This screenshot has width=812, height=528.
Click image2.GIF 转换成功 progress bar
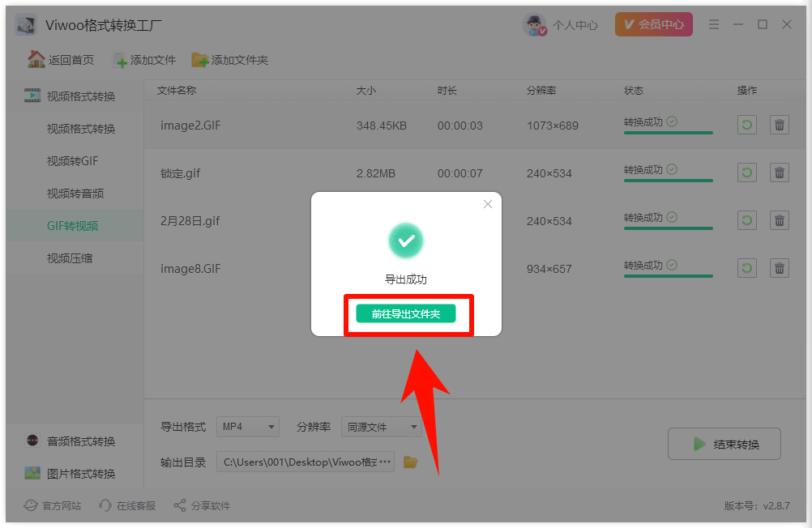coord(668,133)
